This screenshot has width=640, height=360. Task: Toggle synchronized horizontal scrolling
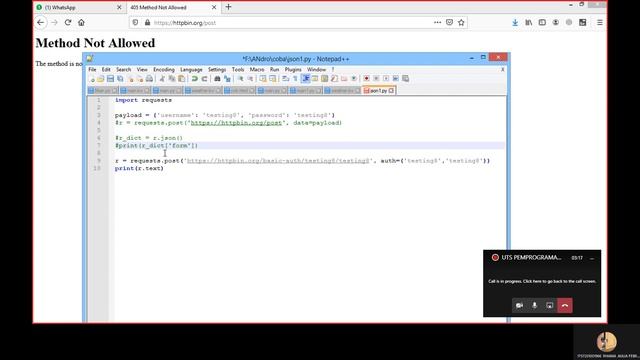point(273,78)
